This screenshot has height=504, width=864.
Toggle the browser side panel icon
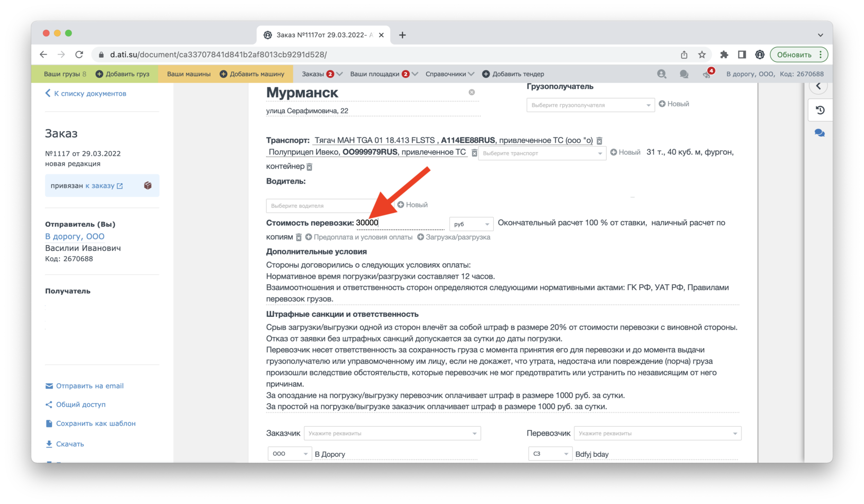click(742, 55)
